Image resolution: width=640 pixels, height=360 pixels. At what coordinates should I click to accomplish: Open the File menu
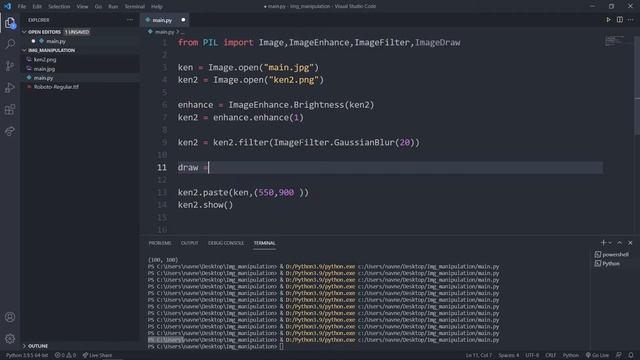[22, 7]
